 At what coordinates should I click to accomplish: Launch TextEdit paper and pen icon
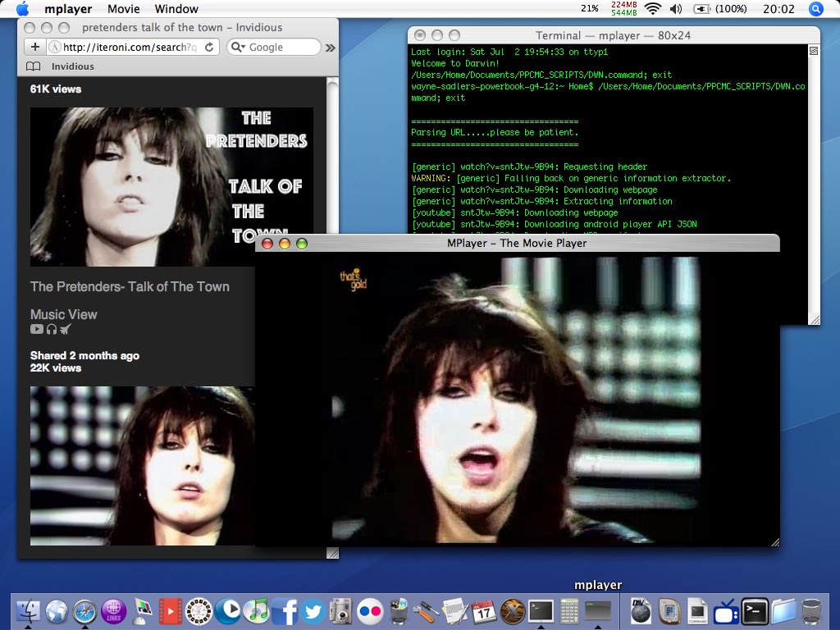click(455, 611)
